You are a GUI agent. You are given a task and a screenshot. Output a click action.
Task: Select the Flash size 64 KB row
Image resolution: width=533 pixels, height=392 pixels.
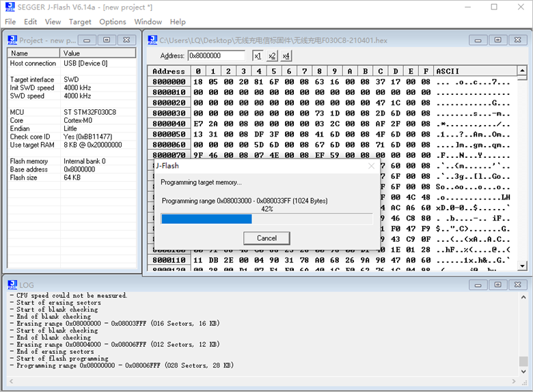72,178
